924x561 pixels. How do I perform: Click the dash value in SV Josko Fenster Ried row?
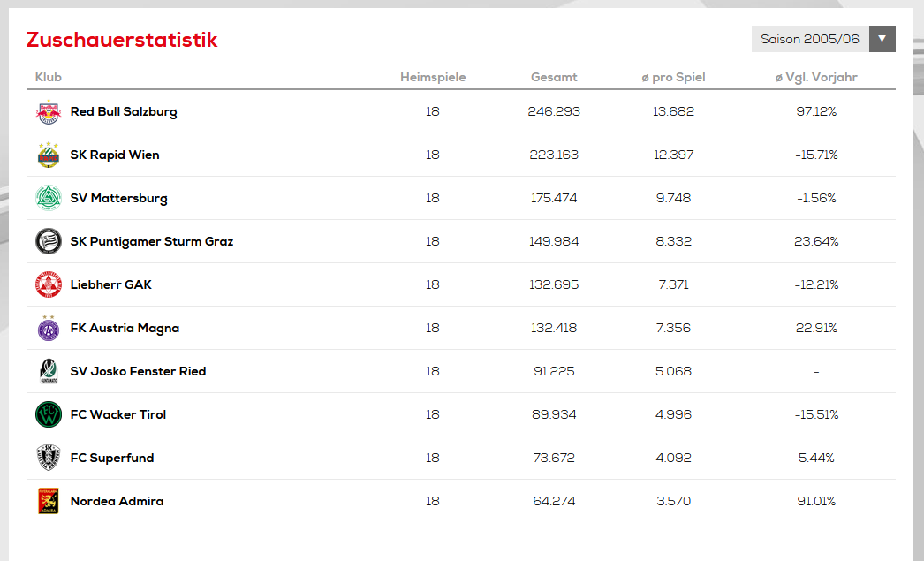coord(816,372)
